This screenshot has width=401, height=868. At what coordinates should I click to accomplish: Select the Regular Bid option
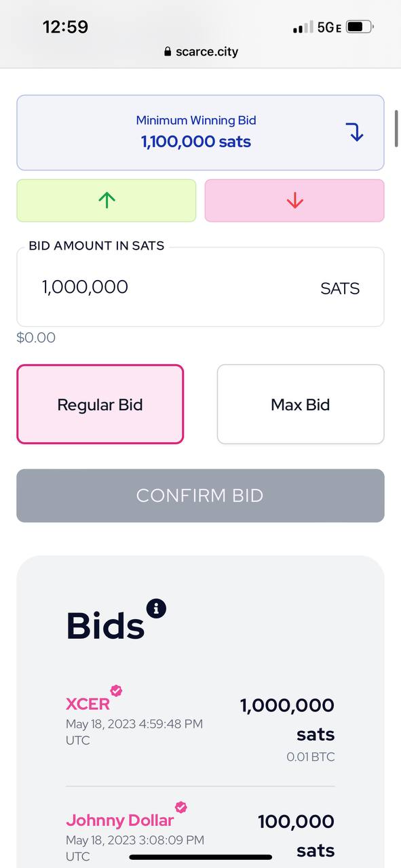tap(100, 404)
